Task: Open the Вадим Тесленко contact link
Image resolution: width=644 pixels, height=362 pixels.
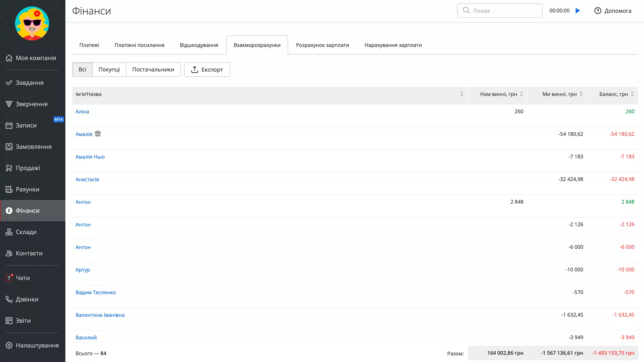Action: [x=96, y=292]
